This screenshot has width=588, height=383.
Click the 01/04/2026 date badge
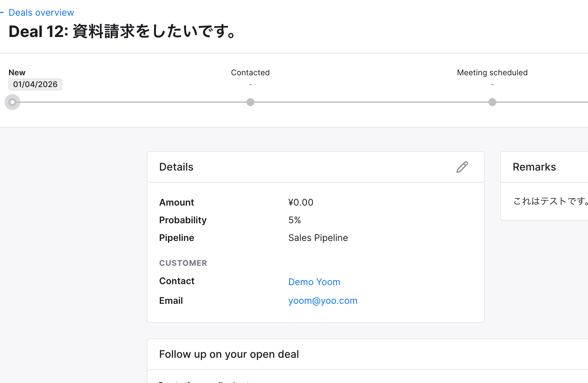tap(35, 84)
